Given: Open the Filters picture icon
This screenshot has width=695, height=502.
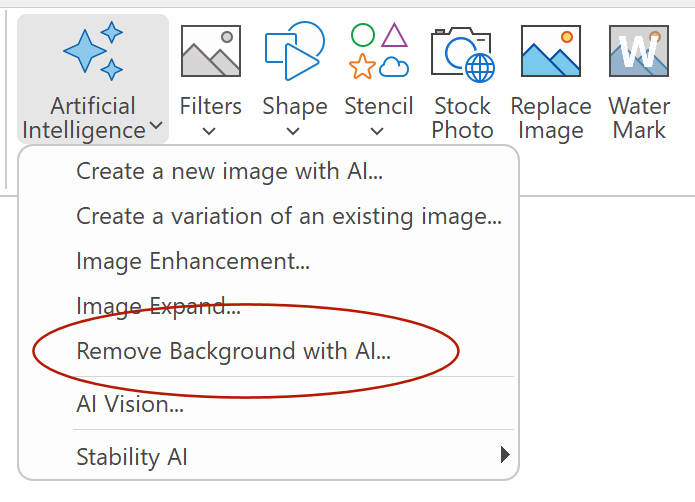Looking at the screenshot, I should pyautogui.click(x=211, y=51).
